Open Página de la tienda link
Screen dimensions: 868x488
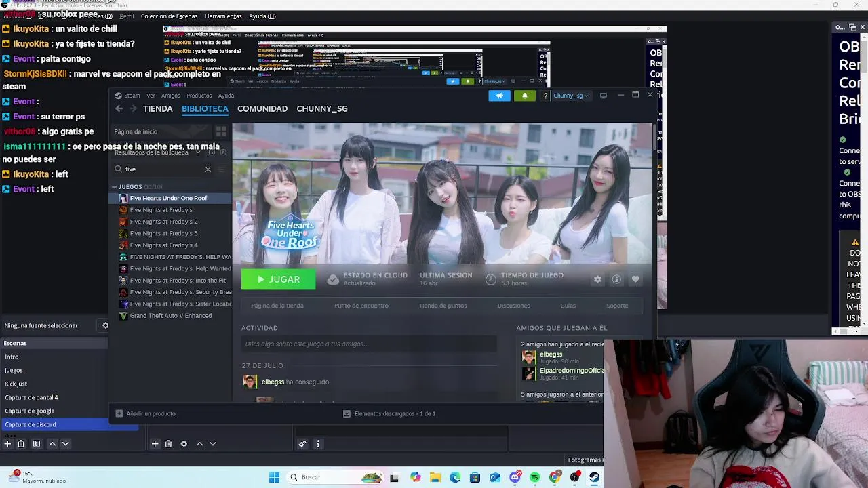coord(277,306)
